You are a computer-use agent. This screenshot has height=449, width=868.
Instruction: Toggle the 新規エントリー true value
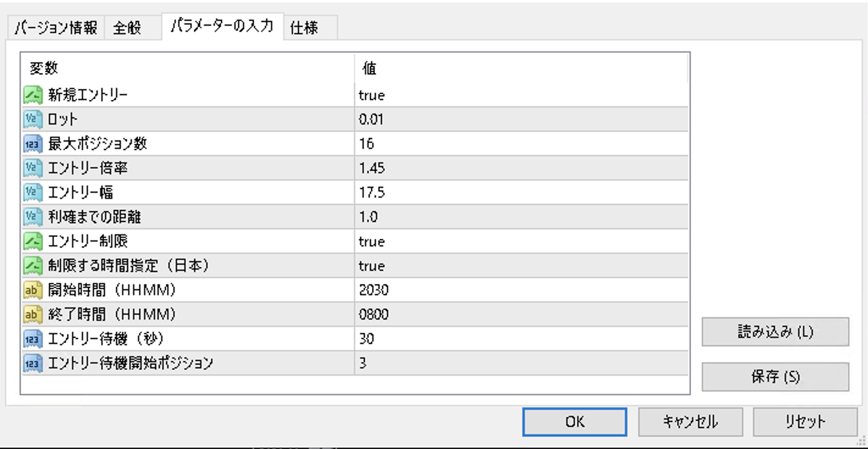[372, 95]
